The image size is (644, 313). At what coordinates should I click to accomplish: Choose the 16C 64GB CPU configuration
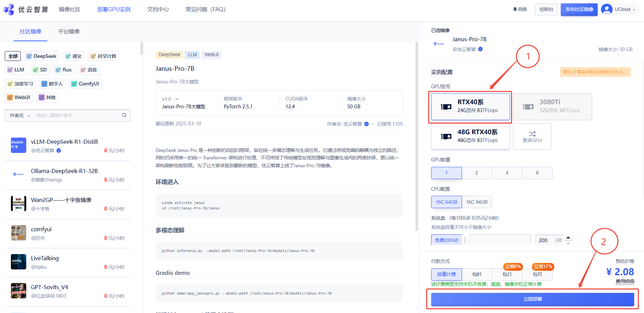point(447,202)
